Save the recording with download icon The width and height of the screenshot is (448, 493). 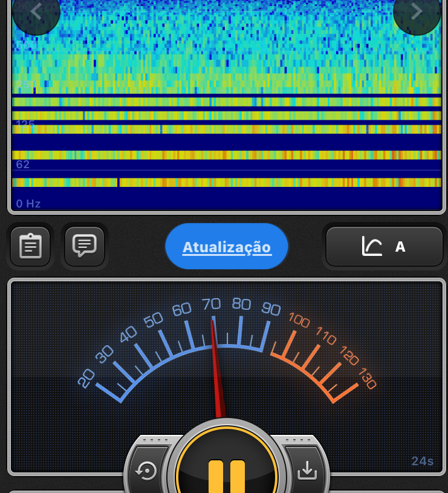(307, 470)
